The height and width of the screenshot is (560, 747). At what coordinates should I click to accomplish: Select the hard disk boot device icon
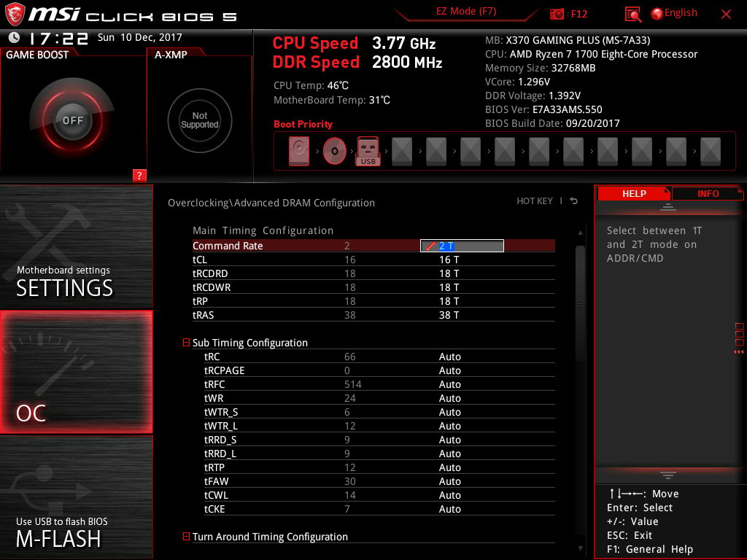299,151
